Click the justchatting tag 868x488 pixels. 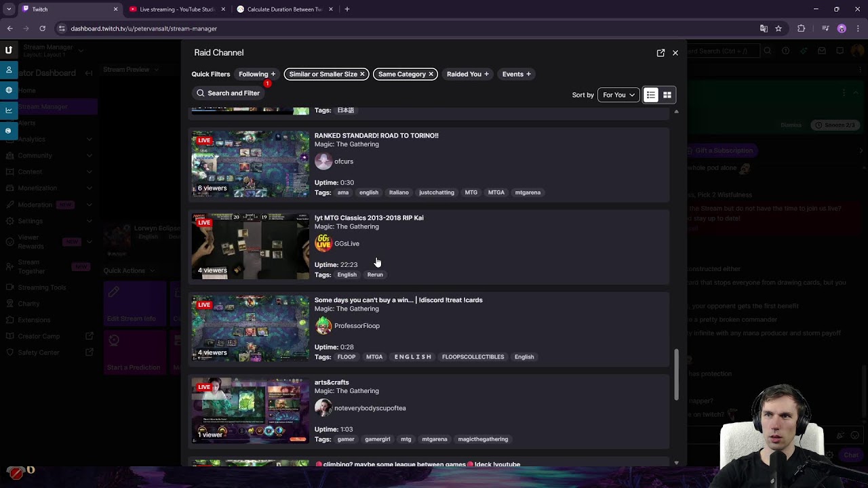(437, 192)
